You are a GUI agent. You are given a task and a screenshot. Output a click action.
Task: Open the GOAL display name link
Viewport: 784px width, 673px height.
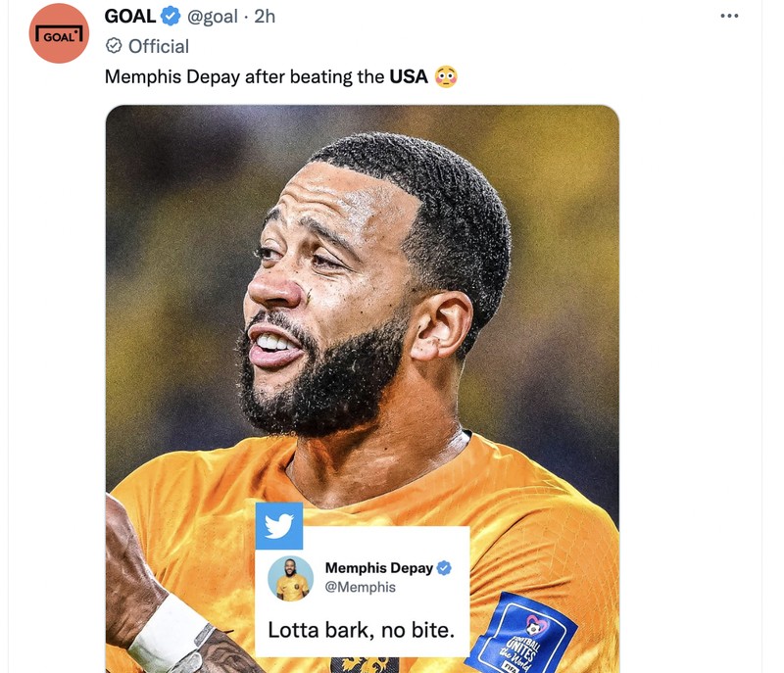(x=130, y=17)
